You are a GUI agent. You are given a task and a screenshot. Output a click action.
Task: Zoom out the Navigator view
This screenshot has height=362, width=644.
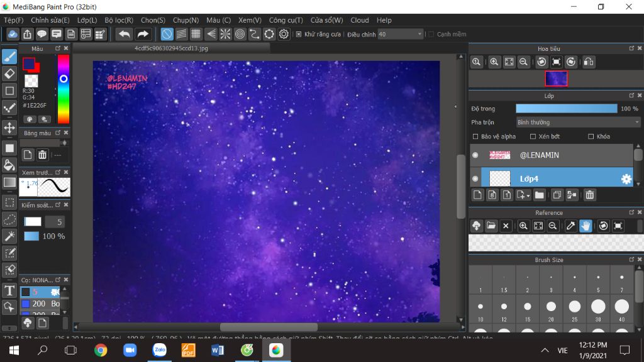click(x=523, y=62)
